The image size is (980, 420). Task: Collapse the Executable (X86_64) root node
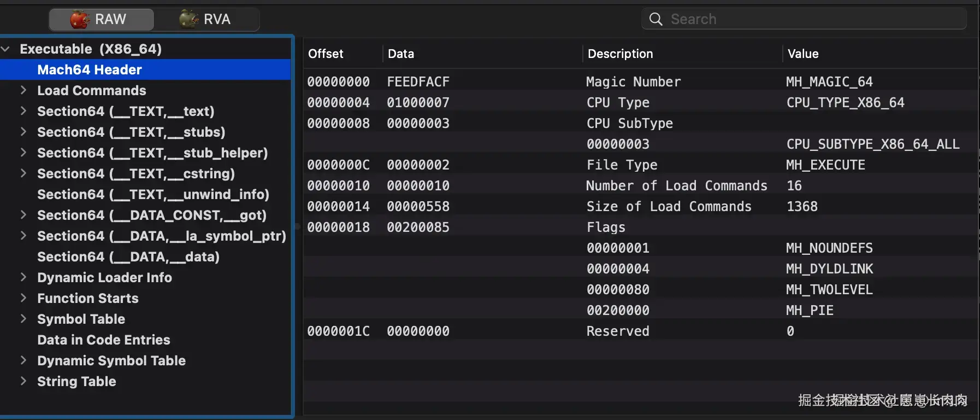click(6, 49)
